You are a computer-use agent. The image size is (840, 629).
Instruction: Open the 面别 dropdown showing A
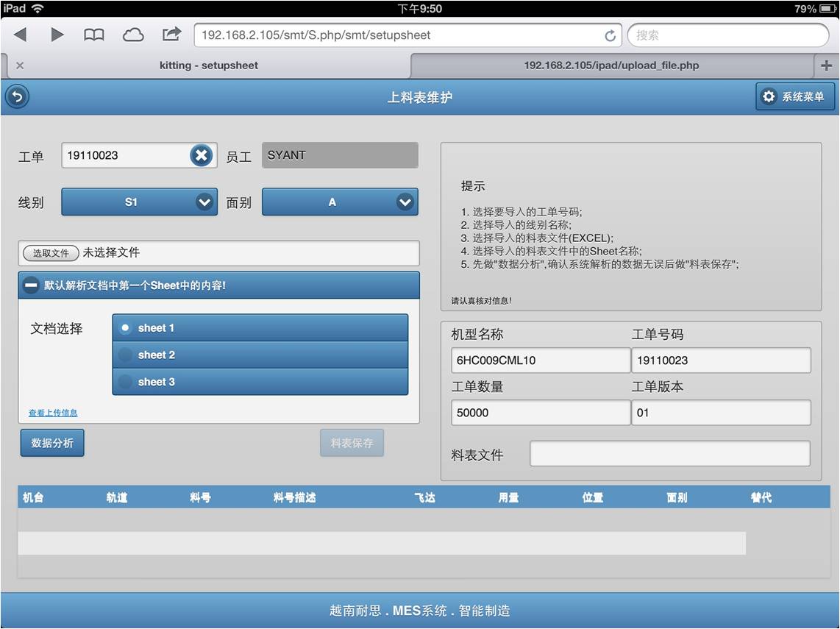(x=340, y=202)
